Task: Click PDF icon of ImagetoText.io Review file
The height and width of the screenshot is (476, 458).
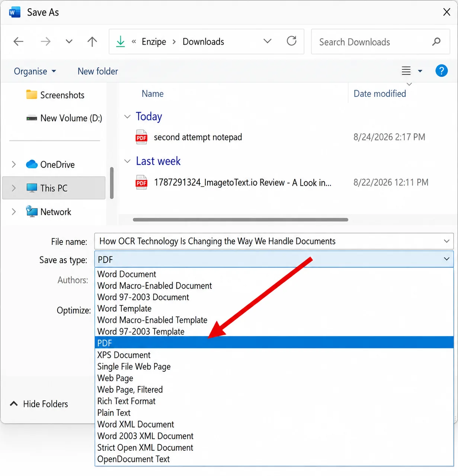Action: coord(141,183)
